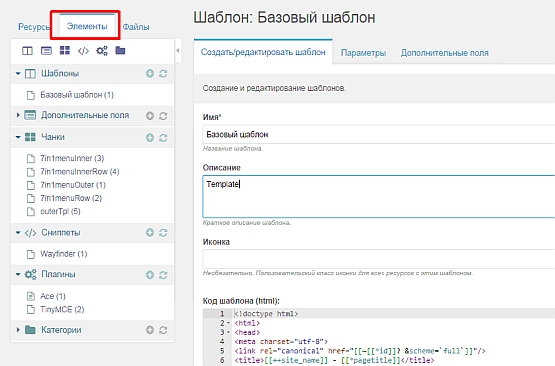Viewport: 555px width, 366px height.
Task: Add a new snippet in Сниппеты section
Action: [x=150, y=233]
